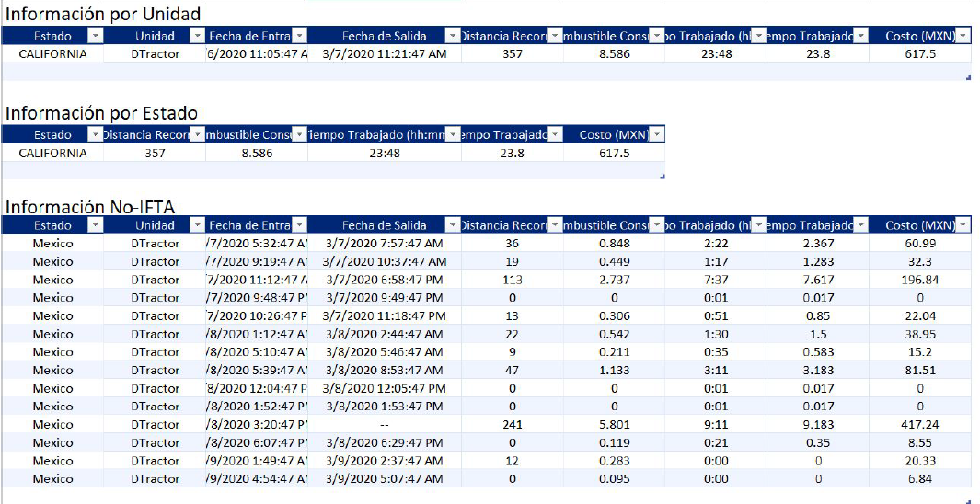
Task: Select the '--' Fecha de Salida cell
Action: pos(385,424)
